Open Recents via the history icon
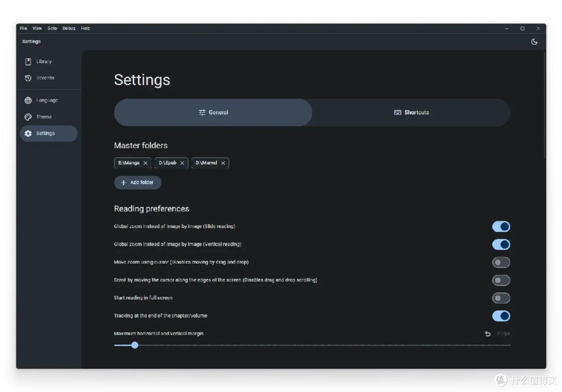The width and height of the screenshot is (562, 392). [28, 78]
